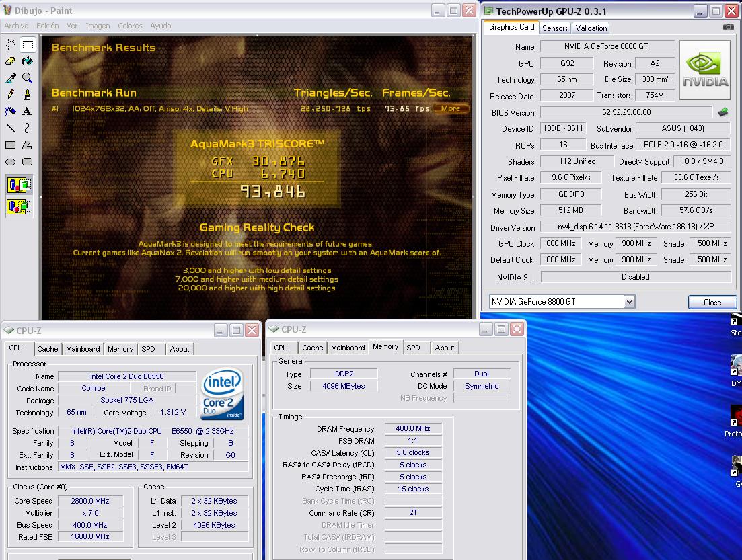Click the NVIDIA logo in GPU-Z

pos(705,70)
